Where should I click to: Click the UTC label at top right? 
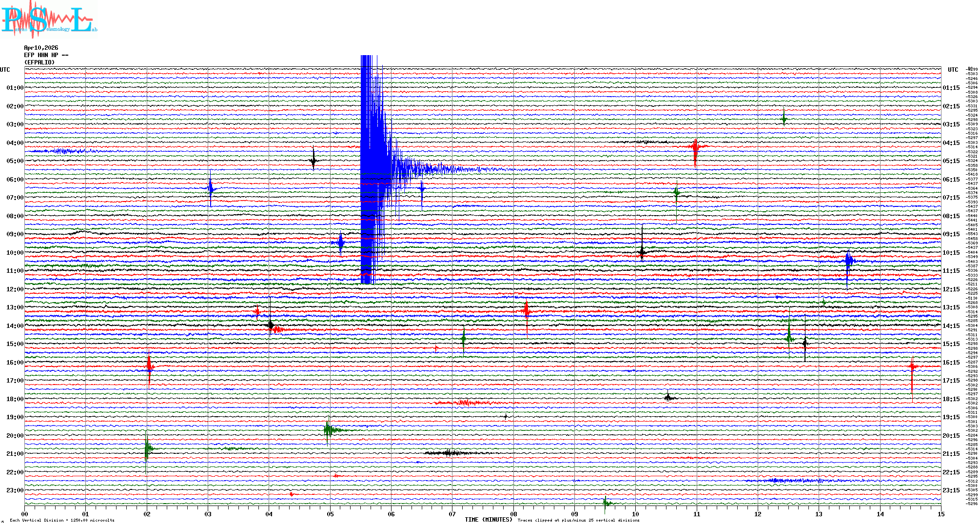[x=953, y=70]
